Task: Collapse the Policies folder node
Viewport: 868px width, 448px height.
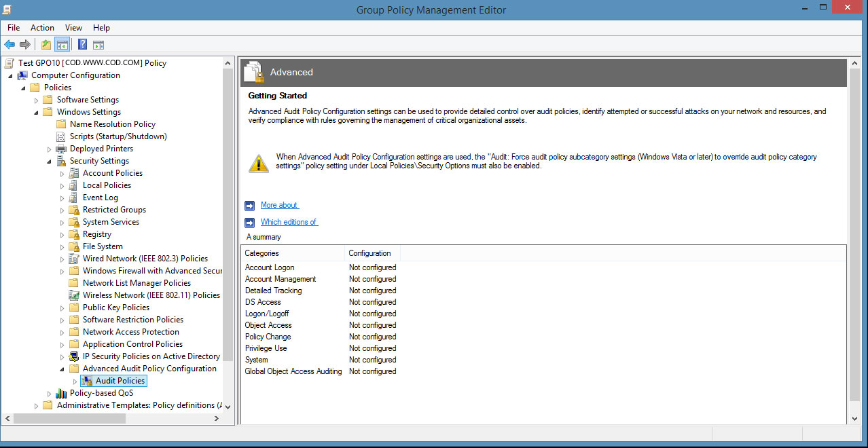Action: tap(23, 88)
